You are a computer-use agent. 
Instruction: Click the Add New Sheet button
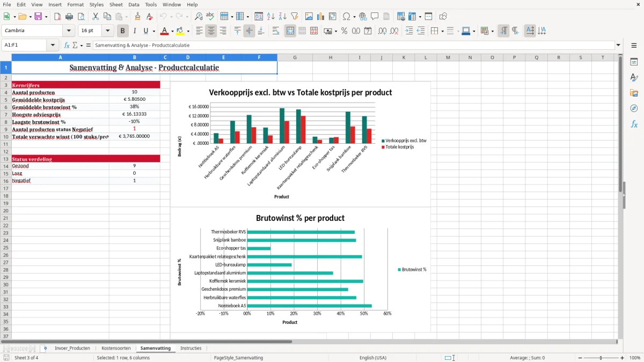point(45,349)
